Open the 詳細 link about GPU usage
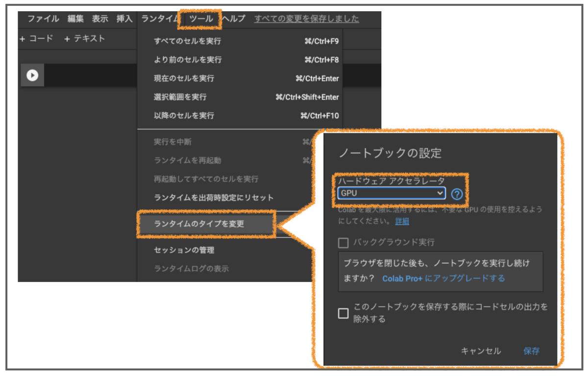This screenshot has width=588, height=377. (x=402, y=221)
